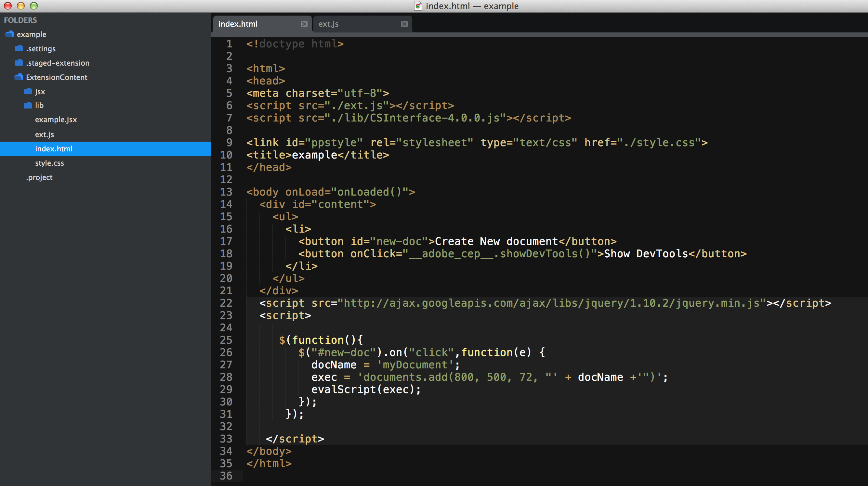Close the ext.js tab
Viewport: 868px width, 486px height.
click(404, 24)
